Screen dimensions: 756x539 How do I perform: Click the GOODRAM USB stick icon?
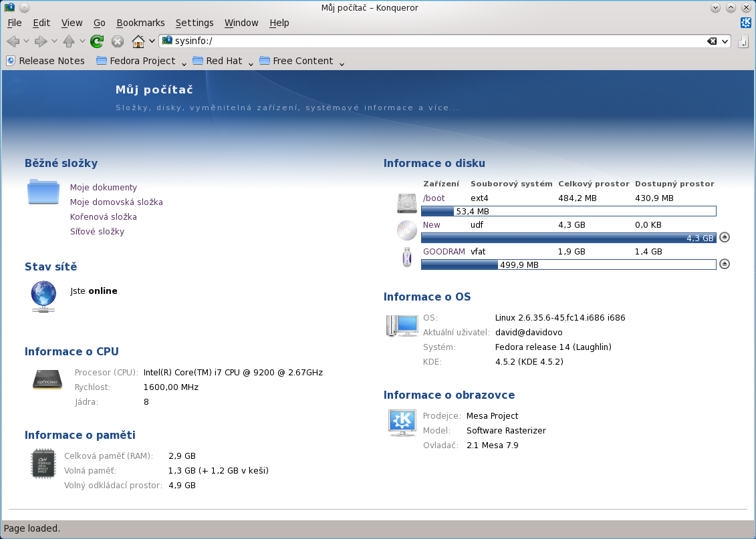[x=407, y=256]
